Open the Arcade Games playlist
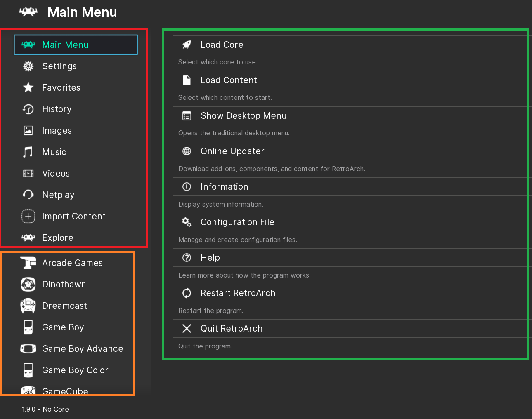The width and height of the screenshot is (532, 419). click(x=76, y=263)
